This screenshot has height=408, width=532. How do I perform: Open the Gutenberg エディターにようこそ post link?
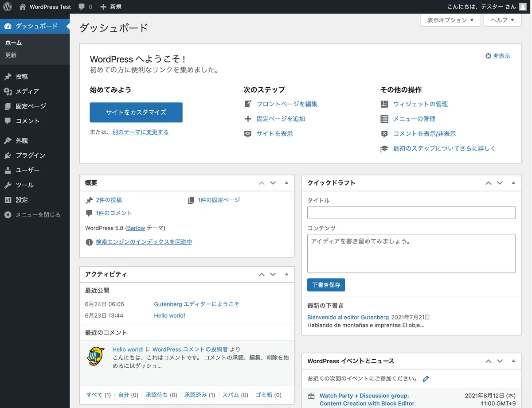[196, 304]
